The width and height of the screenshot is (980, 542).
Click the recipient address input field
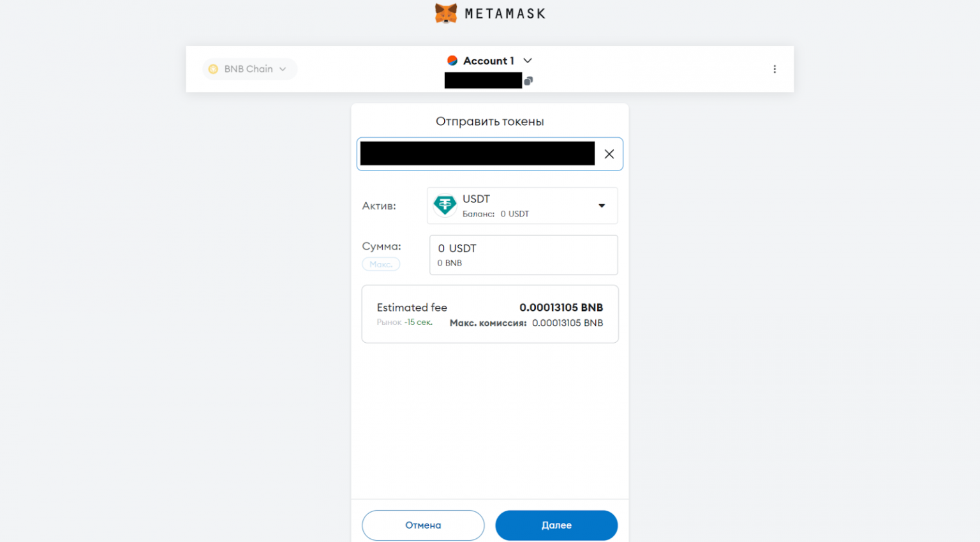tap(477, 154)
